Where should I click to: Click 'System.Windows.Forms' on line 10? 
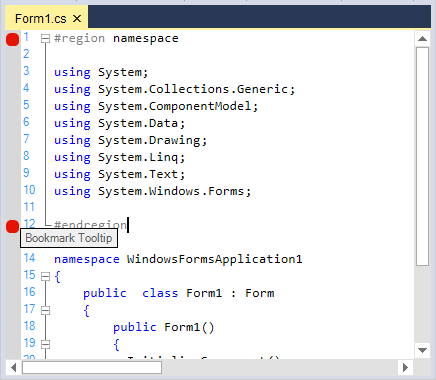(171, 191)
